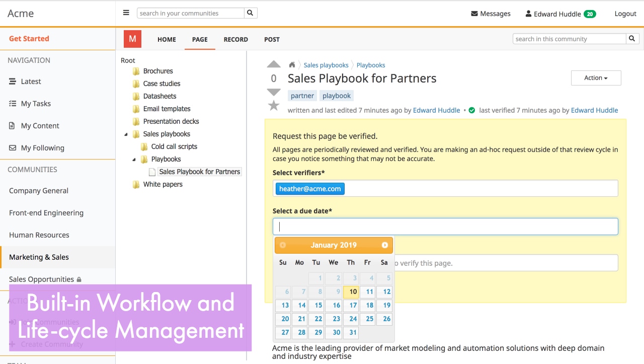
Task: Click the red M community logo
Action: [132, 39]
